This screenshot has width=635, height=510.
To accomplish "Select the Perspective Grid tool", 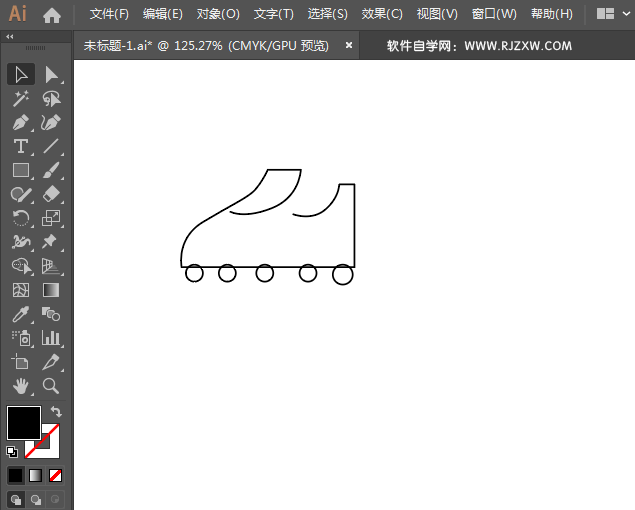I will (x=51, y=266).
